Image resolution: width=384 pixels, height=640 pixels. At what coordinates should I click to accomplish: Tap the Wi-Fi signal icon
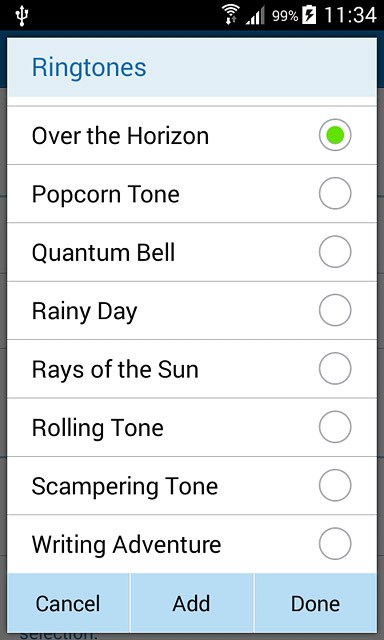click(231, 15)
